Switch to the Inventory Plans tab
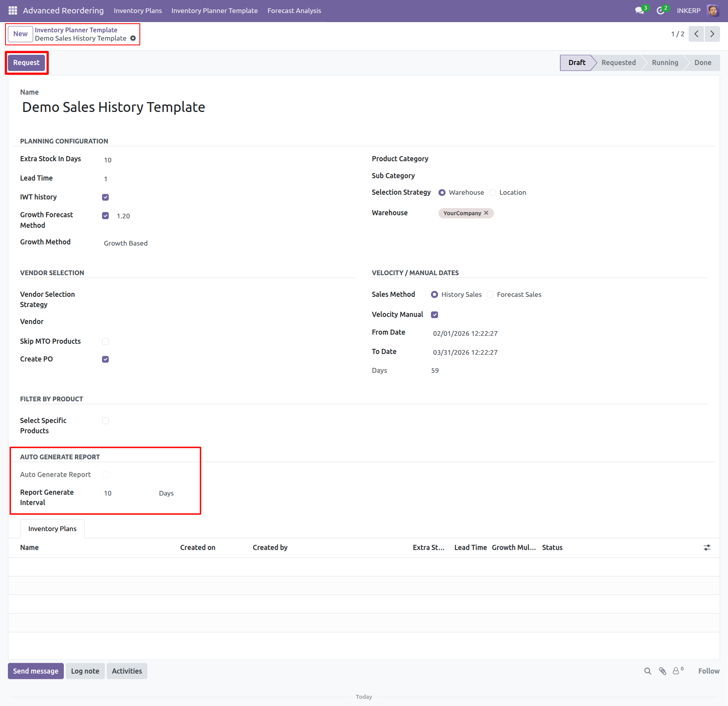 pos(52,529)
